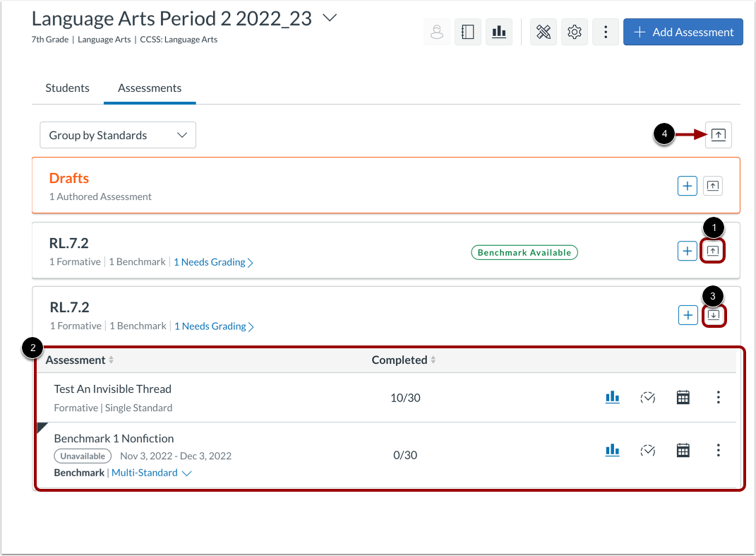Viewport: 756px width, 556px height.
Task: Expand the first RL.7.2 standard row
Action: (713, 251)
